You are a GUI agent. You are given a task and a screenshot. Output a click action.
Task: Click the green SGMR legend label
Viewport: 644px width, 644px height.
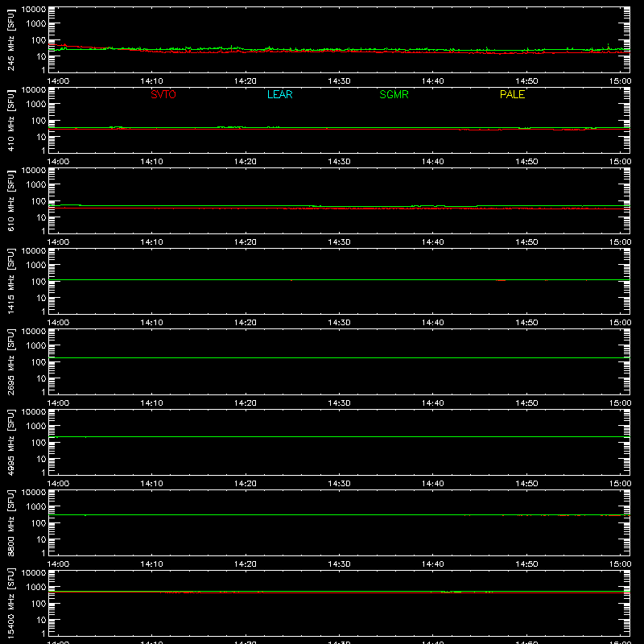coord(394,94)
